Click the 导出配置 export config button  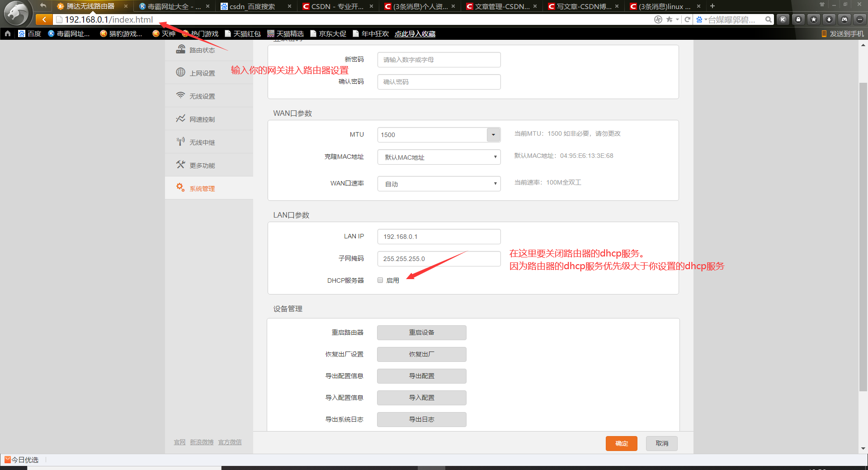click(x=422, y=376)
